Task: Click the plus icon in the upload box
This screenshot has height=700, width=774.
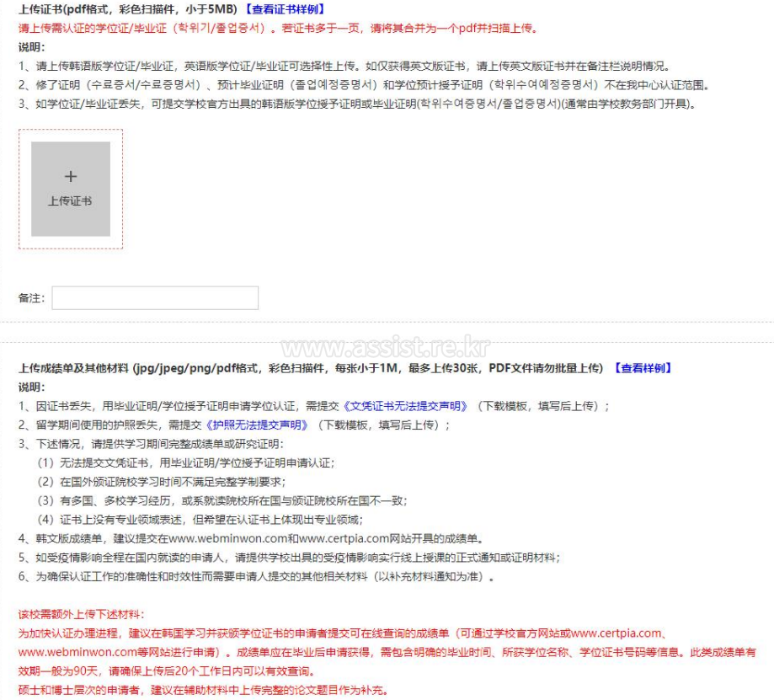Action: [71, 176]
